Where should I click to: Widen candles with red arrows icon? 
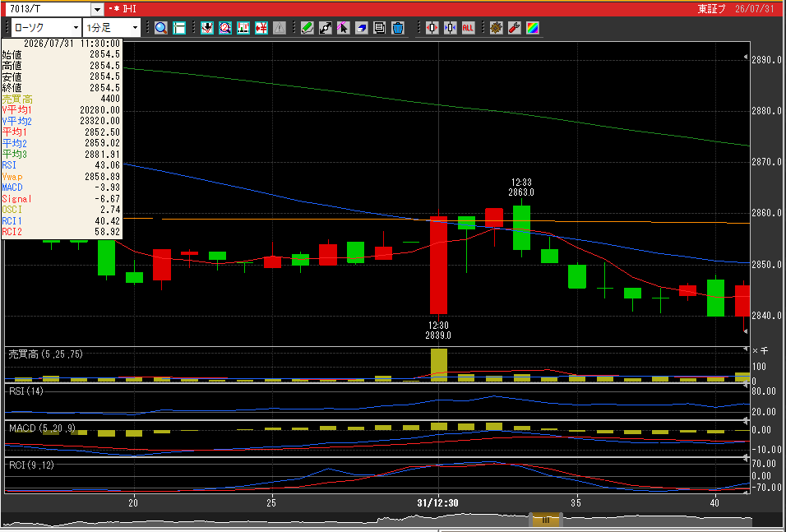click(x=432, y=28)
